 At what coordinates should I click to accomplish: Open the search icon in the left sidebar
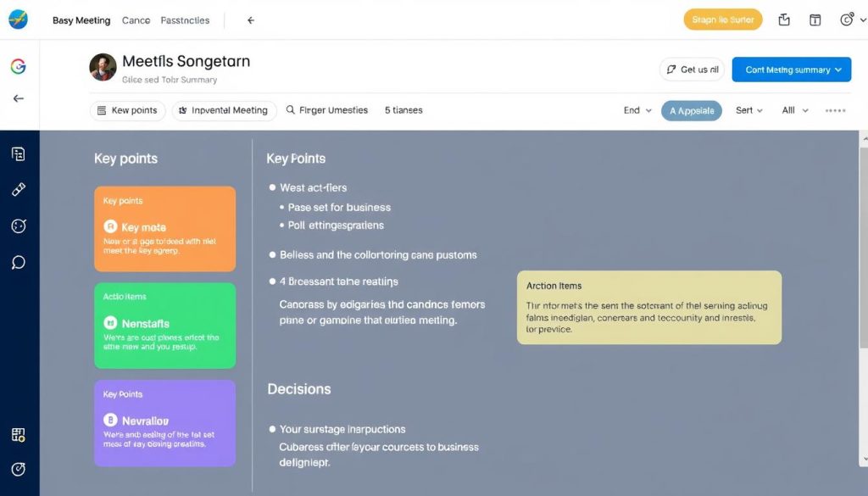pos(19,261)
